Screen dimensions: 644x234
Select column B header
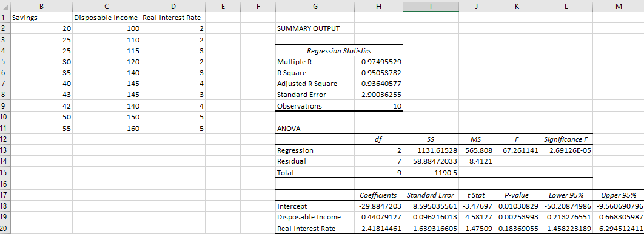pyautogui.click(x=41, y=6)
